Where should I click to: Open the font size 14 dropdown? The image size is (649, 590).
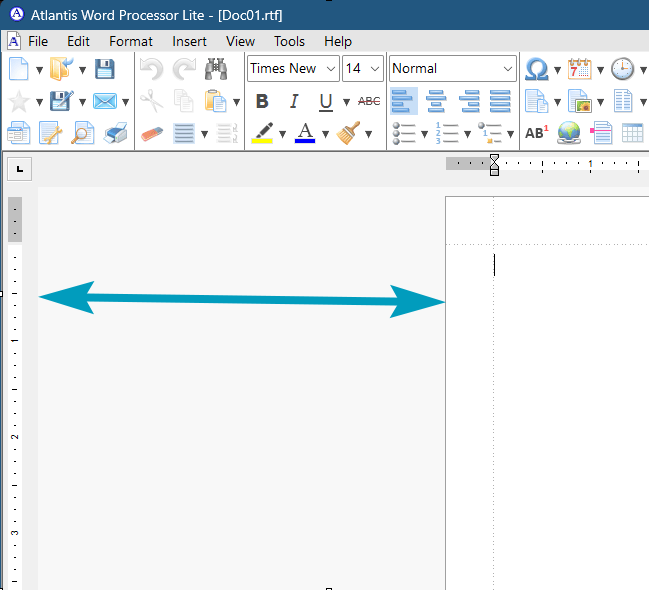pyautogui.click(x=375, y=69)
